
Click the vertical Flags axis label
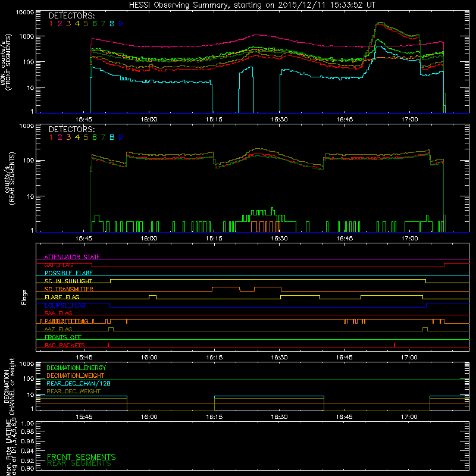point(24,297)
